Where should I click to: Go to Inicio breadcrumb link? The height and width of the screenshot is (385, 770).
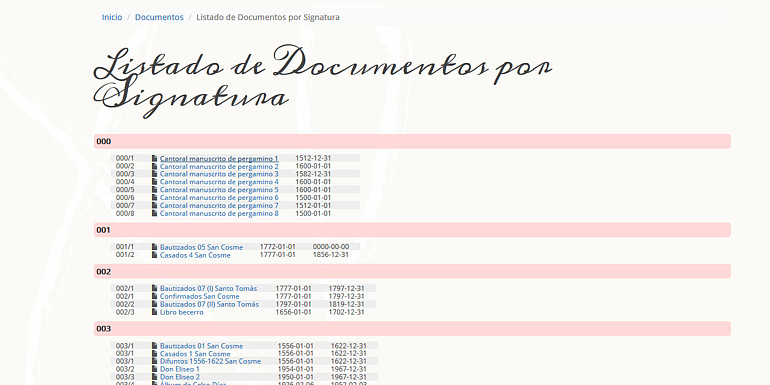pyautogui.click(x=112, y=17)
